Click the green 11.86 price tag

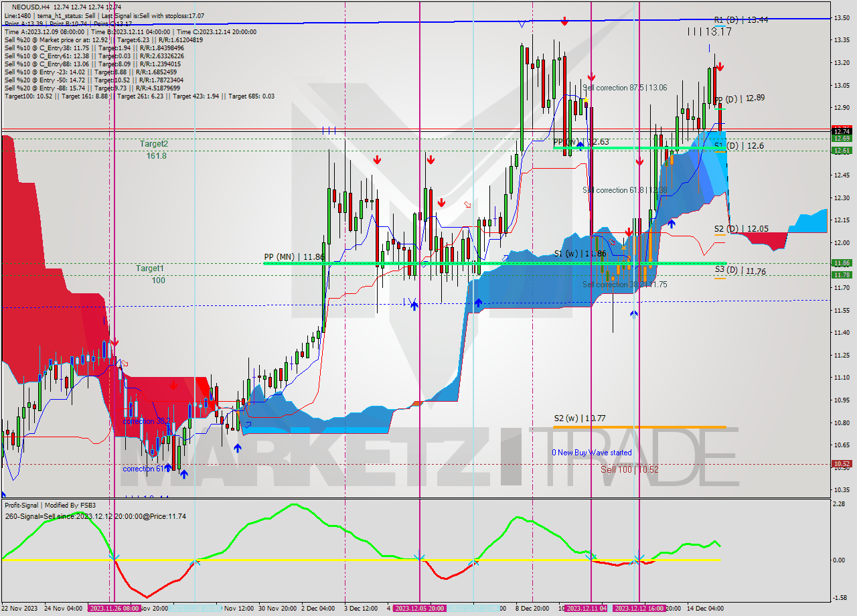tap(842, 263)
